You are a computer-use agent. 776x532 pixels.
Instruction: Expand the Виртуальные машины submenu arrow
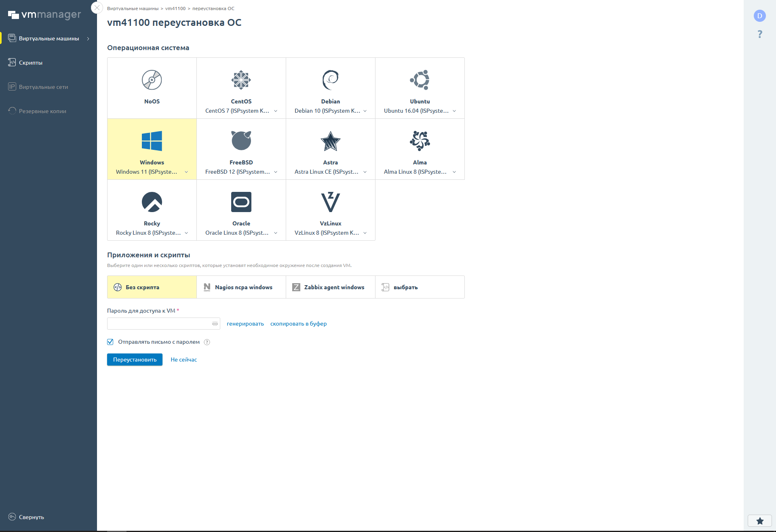click(x=88, y=39)
